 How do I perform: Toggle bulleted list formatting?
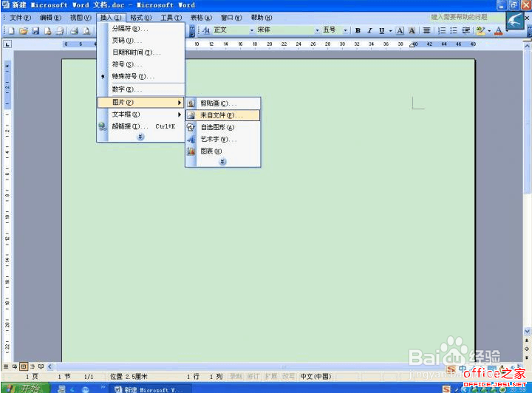coord(454,30)
